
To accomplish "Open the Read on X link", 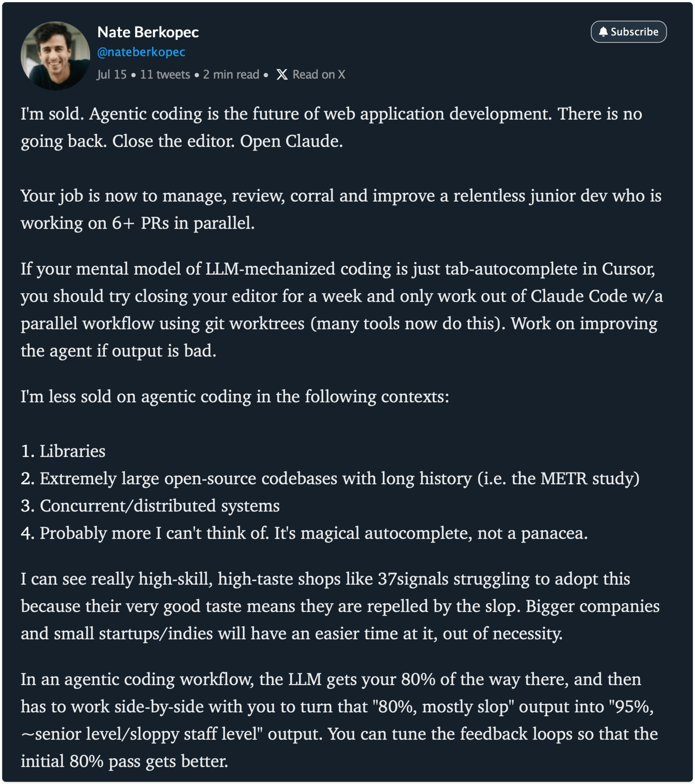I will point(311,75).
